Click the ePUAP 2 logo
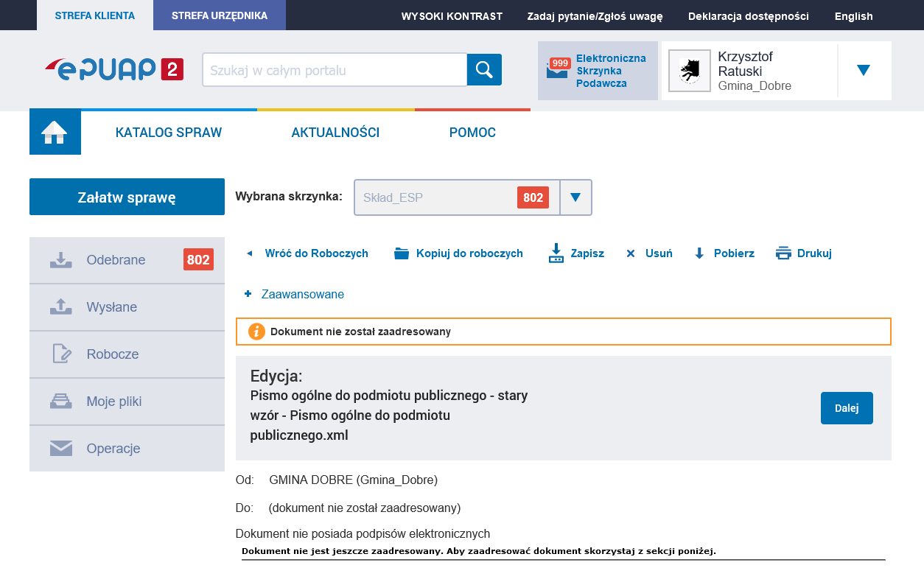 [113, 69]
